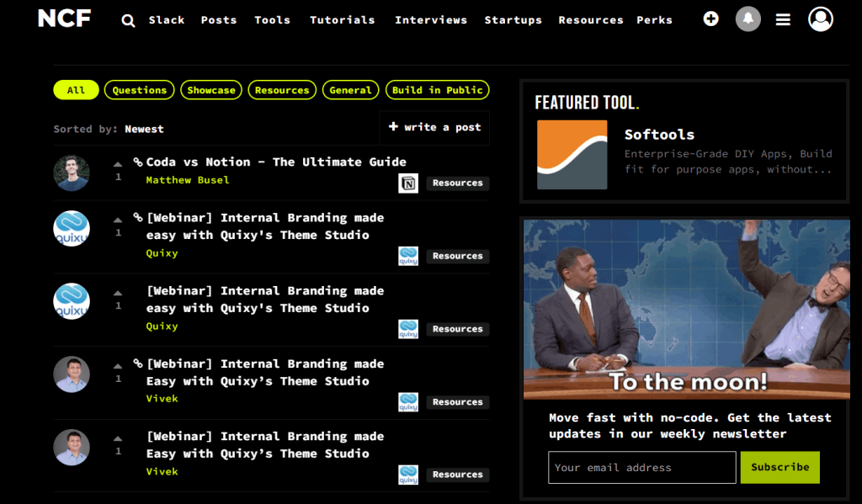The height and width of the screenshot is (504, 862).
Task: Open Matthew Busel's avatar photo
Action: click(x=72, y=173)
